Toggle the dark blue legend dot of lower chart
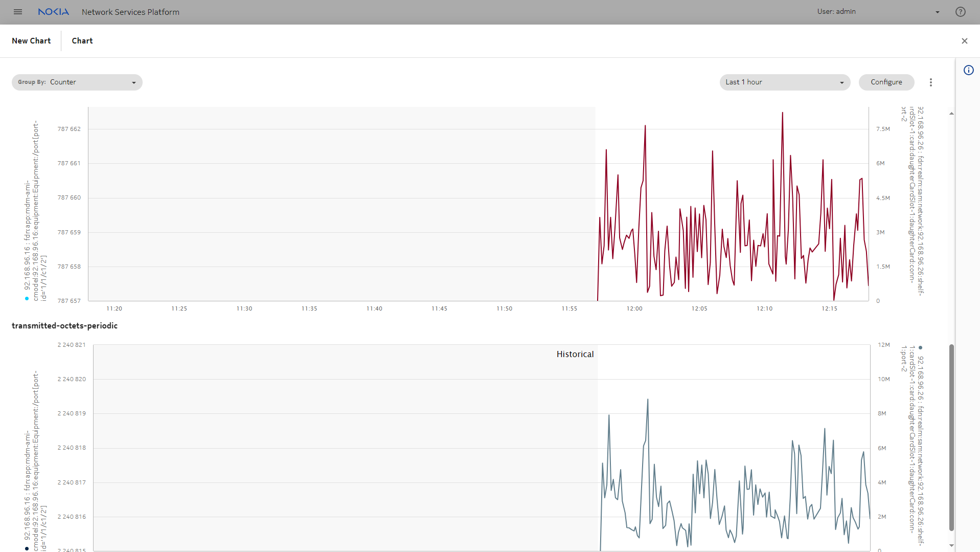This screenshot has width=980, height=552. click(27, 548)
